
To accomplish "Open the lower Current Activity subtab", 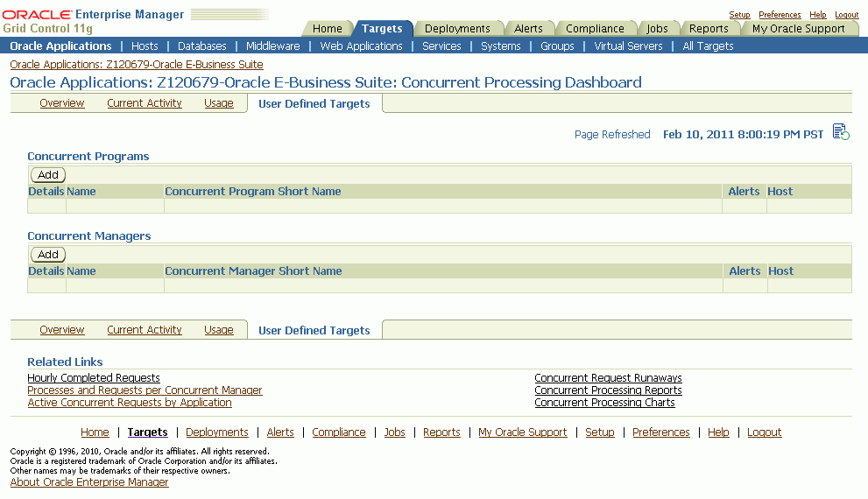I will coord(144,330).
